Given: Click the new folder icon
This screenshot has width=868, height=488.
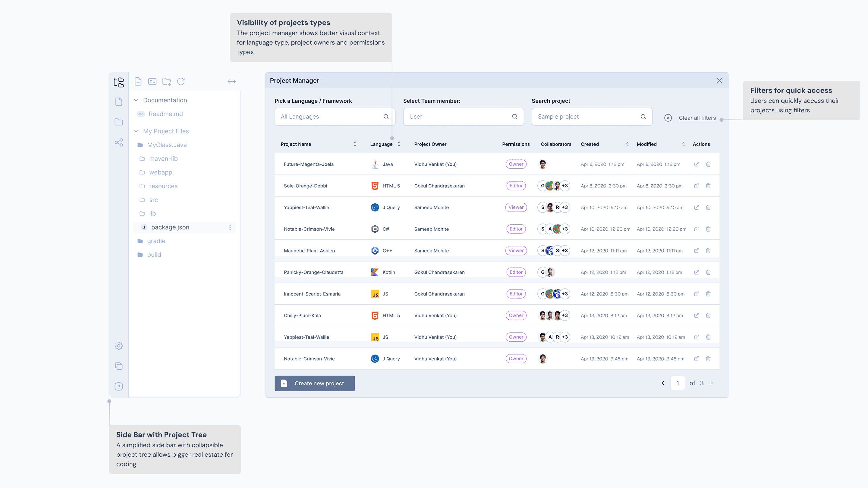Looking at the screenshot, I should [166, 82].
